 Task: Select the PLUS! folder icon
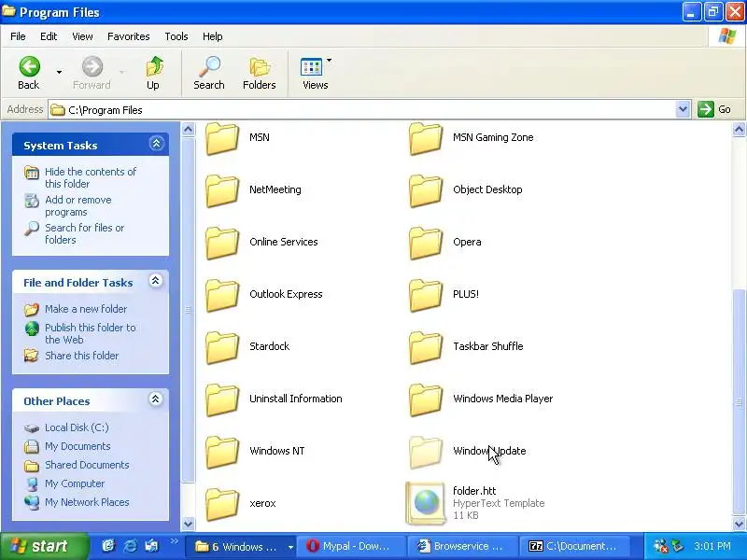pyautogui.click(x=426, y=295)
